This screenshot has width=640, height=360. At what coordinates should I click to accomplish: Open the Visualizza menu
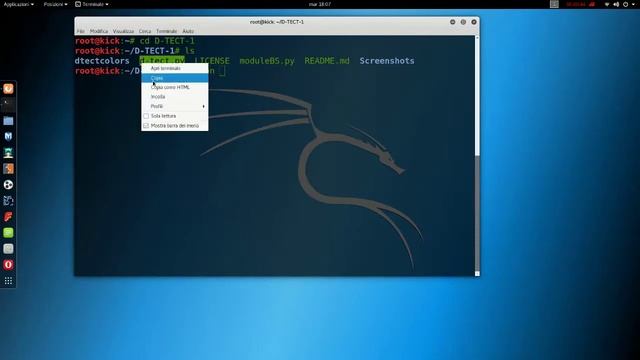(123, 31)
